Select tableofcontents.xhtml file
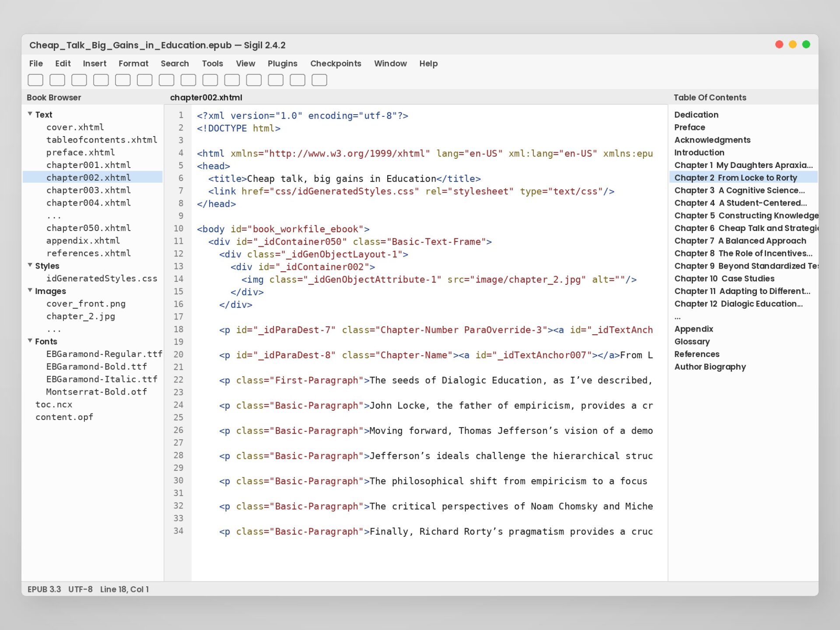This screenshot has width=840, height=630. [x=101, y=140]
